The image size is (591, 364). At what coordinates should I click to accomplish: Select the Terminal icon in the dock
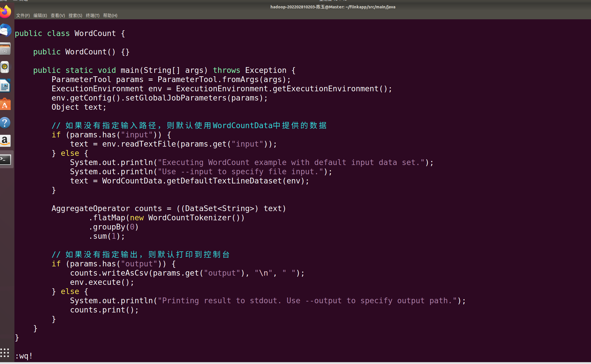5,159
